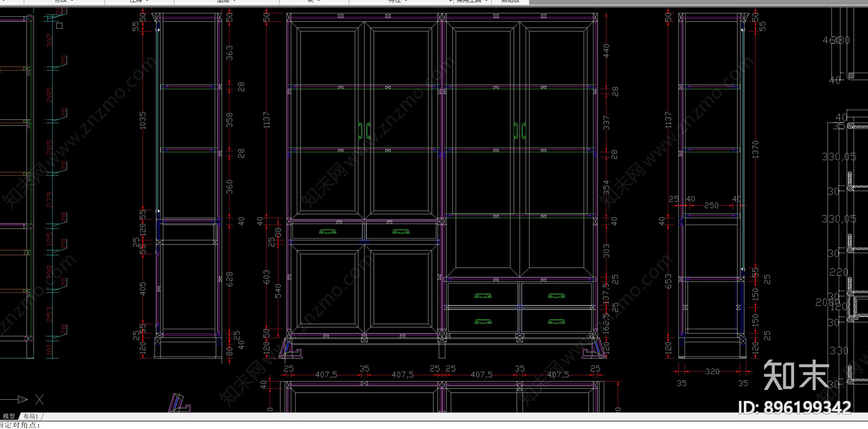
Task: Select the 363 dimension text
Action: coord(229,53)
